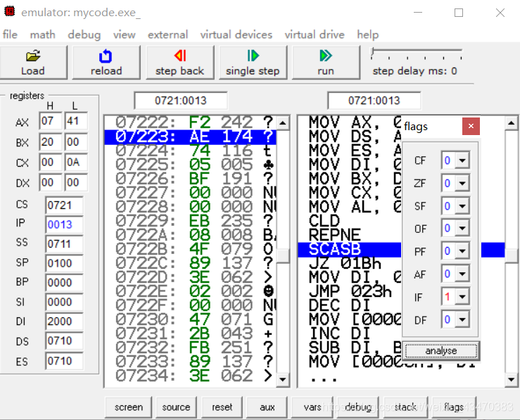Click the analyse button in flags panel

[x=441, y=351]
